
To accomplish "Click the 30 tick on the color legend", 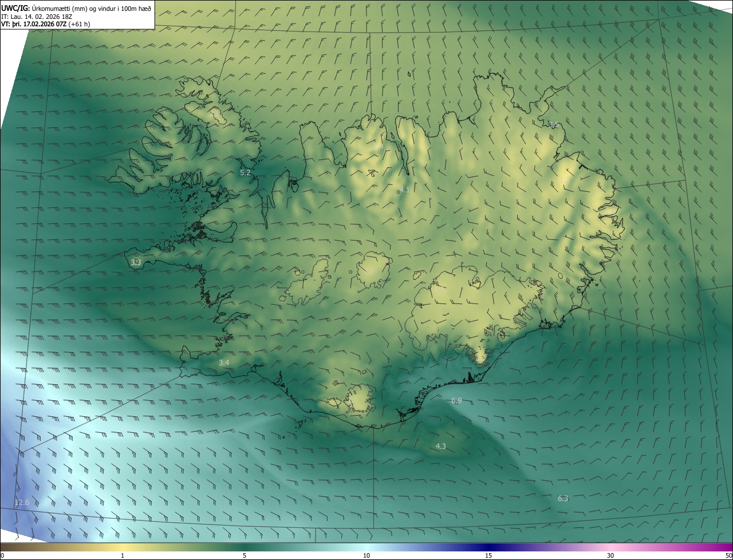I will click(x=610, y=556).
